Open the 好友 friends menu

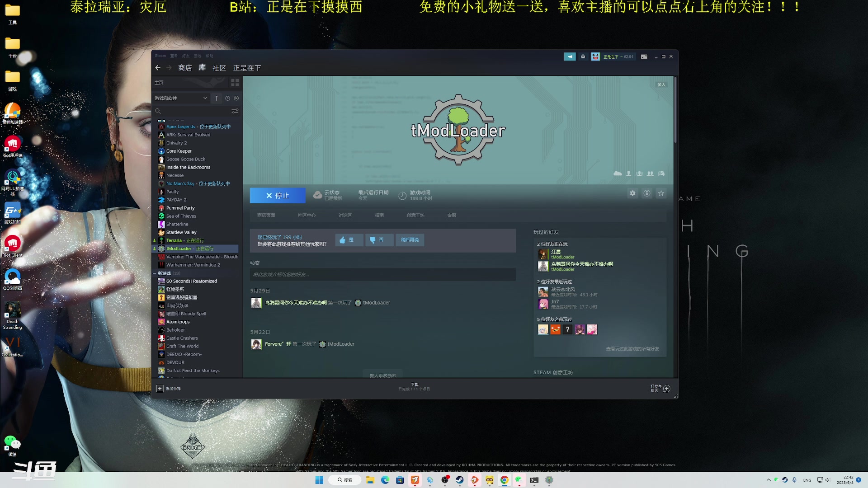[x=186, y=56]
